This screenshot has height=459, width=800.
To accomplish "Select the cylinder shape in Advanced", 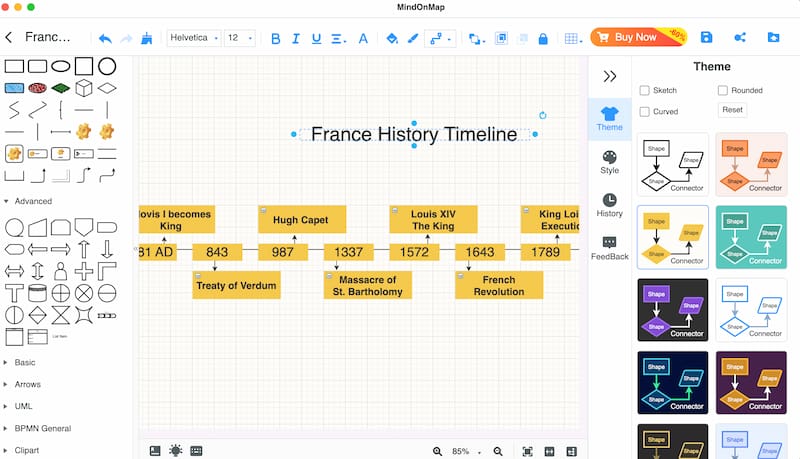I will 37,293.
